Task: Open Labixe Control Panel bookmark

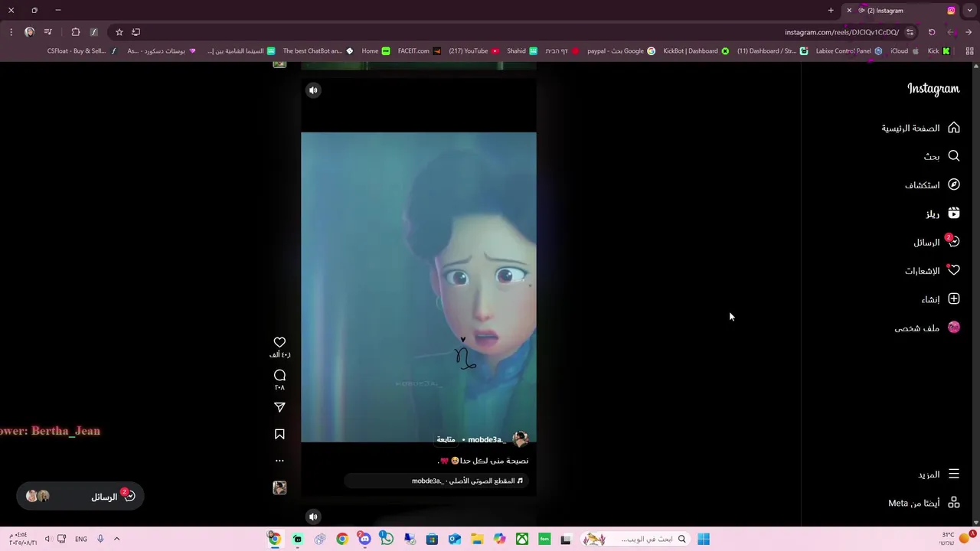Action: 849,51
